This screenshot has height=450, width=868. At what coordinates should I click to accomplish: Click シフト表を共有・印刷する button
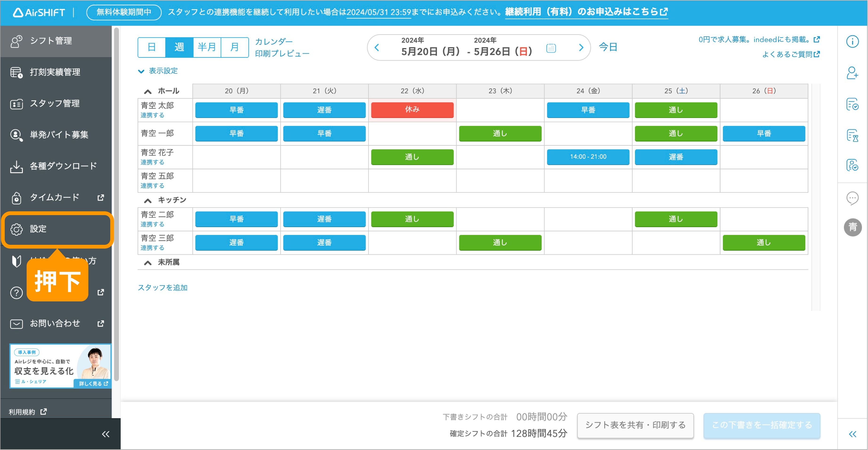(x=635, y=425)
